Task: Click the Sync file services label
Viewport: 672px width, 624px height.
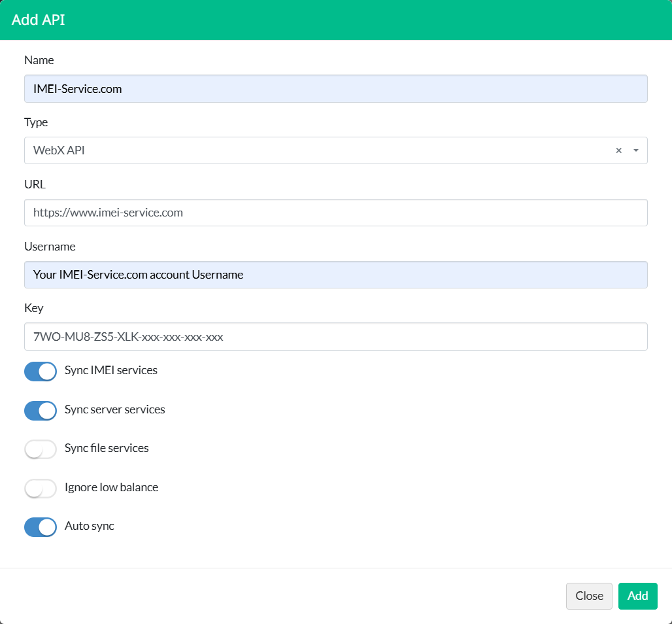Action: [107, 448]
